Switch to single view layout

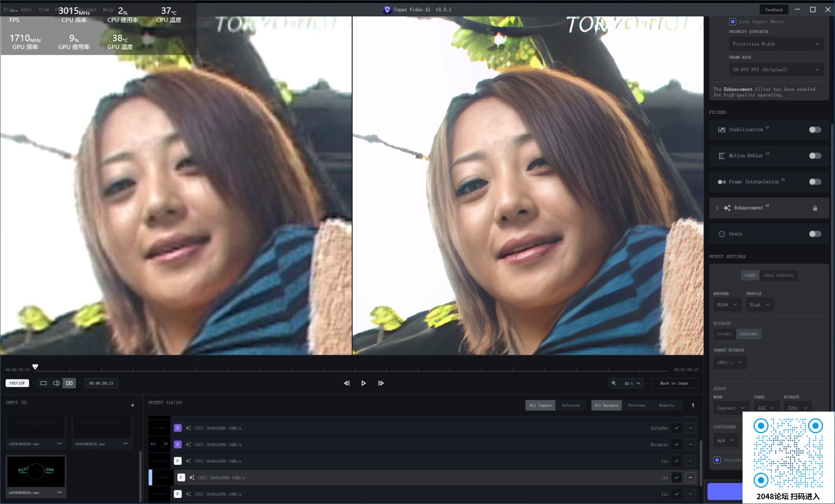pos(43,383)
